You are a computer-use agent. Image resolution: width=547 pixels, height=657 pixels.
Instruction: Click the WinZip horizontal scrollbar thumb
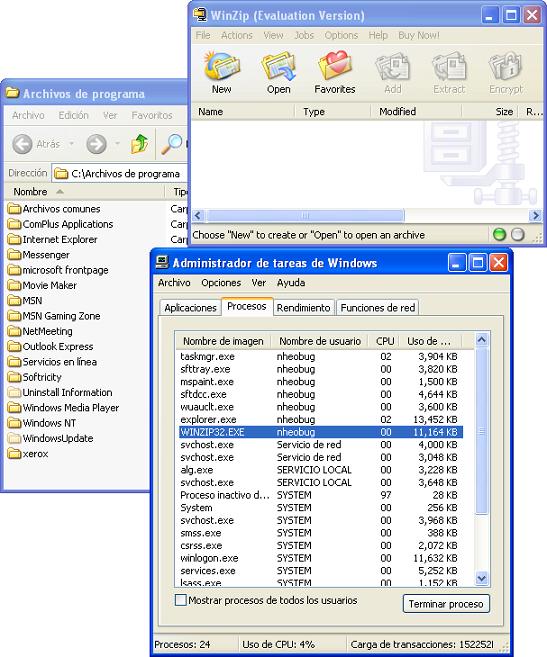pos(305,216)
